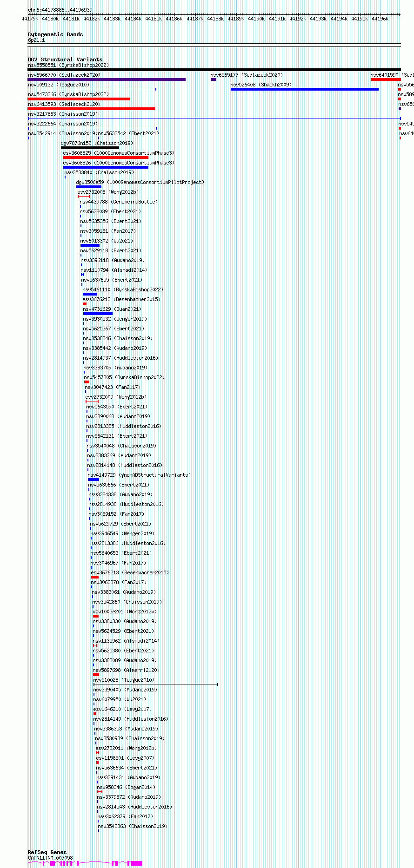414x868 pixels.
Task: Click the chr6:44178886..44196939 region label
Action: click(x=60, y=10)
